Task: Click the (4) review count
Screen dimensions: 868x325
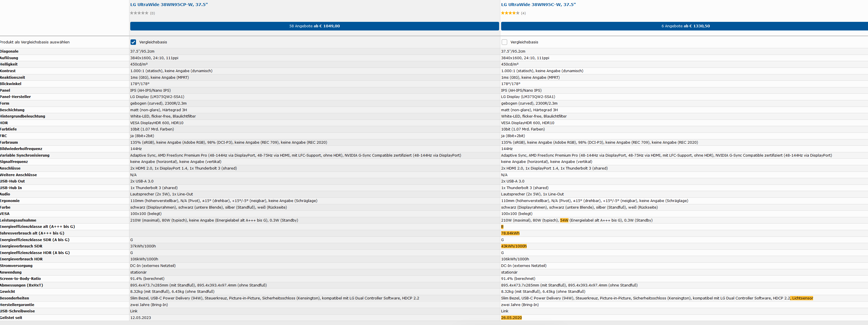Action: (523, 13)
